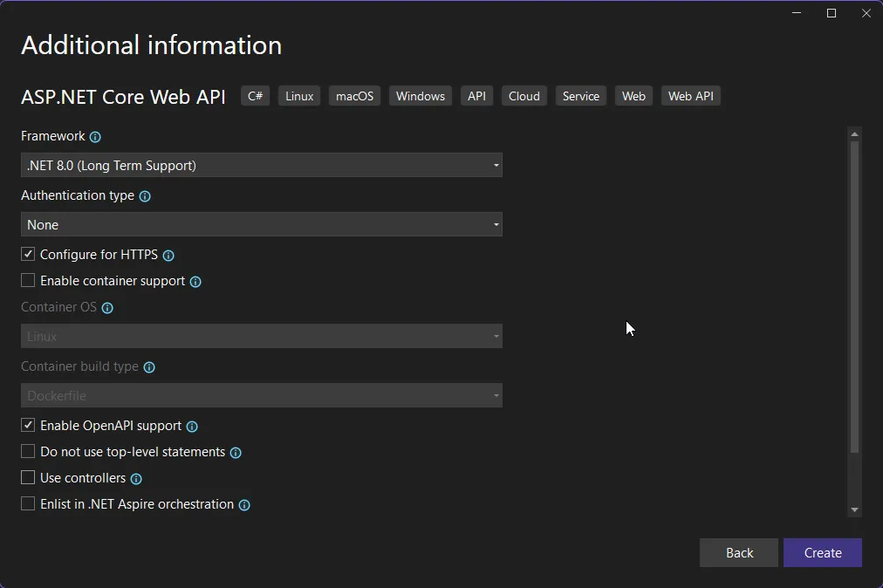The image size is (883, 588).
Task: Open the Configure for HTTPS help tooltip icon
Action: [x=168, y=255]
